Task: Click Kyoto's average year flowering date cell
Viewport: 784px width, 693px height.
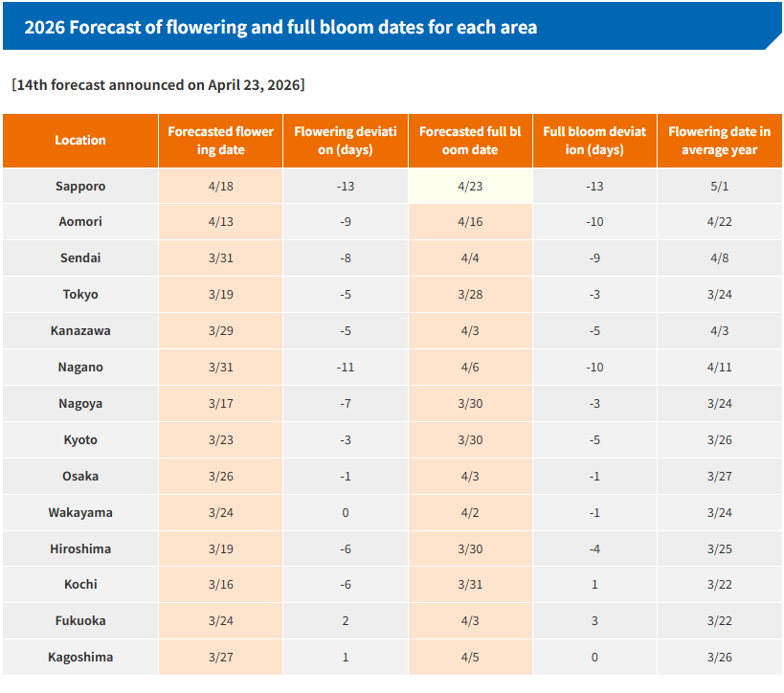Action: click(x=719, y=440)
